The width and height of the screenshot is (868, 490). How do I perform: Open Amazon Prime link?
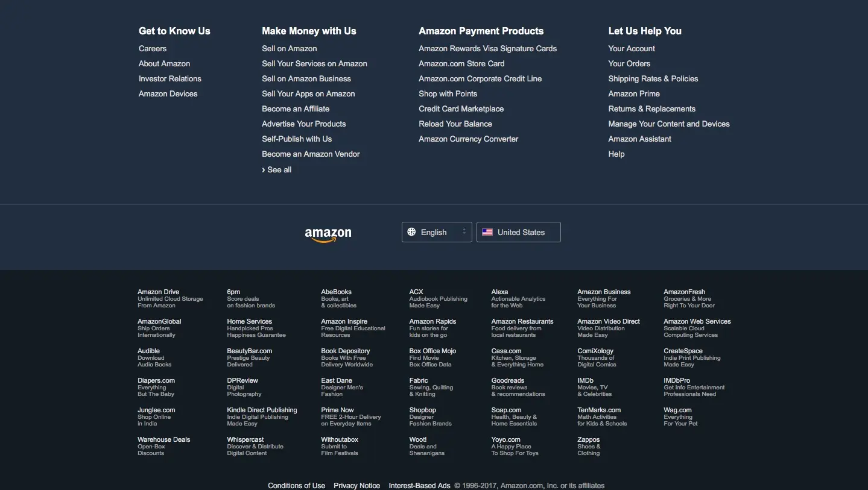point(634,94)
